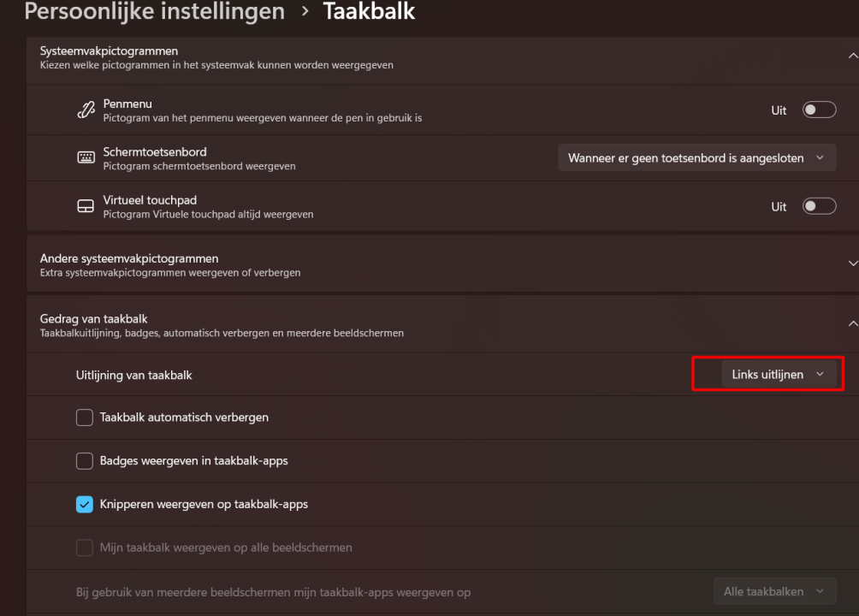Viewport: 859px width, 616px height.
Task: Collapse the Systeemvakpictogrammen section
Action: pos(851,54)
